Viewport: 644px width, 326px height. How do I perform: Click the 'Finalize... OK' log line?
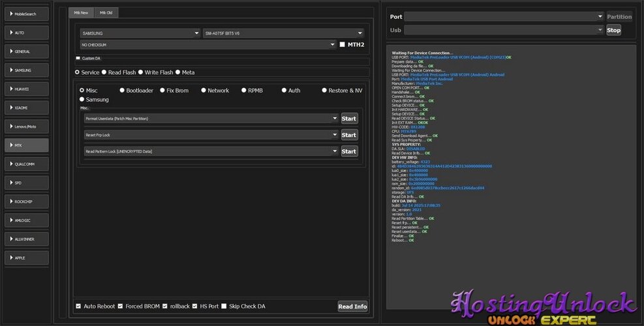(403, 236)
